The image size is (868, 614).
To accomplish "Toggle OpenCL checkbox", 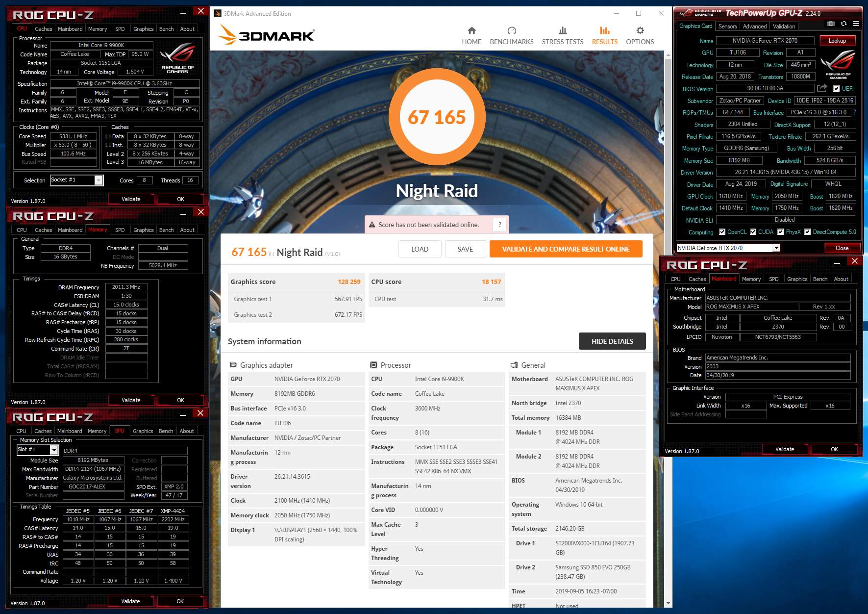I will coord(722,232).
